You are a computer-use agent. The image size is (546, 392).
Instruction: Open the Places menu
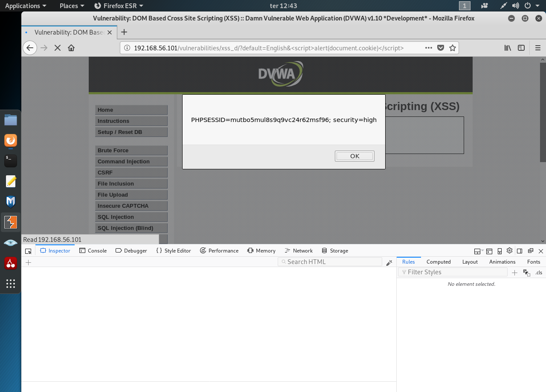point(72,6)
